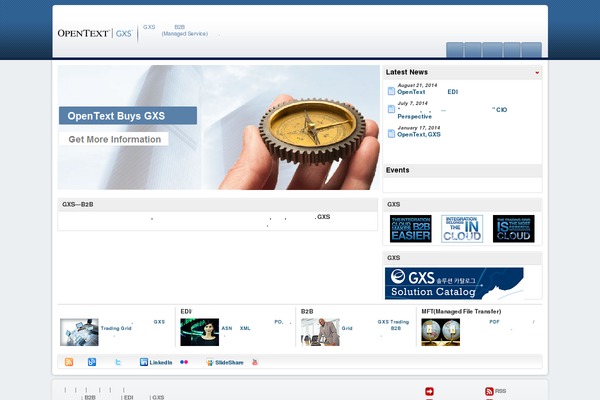Open the Flickr dots icon
Viewport: 600px width, 400px height.
point(184,362)
